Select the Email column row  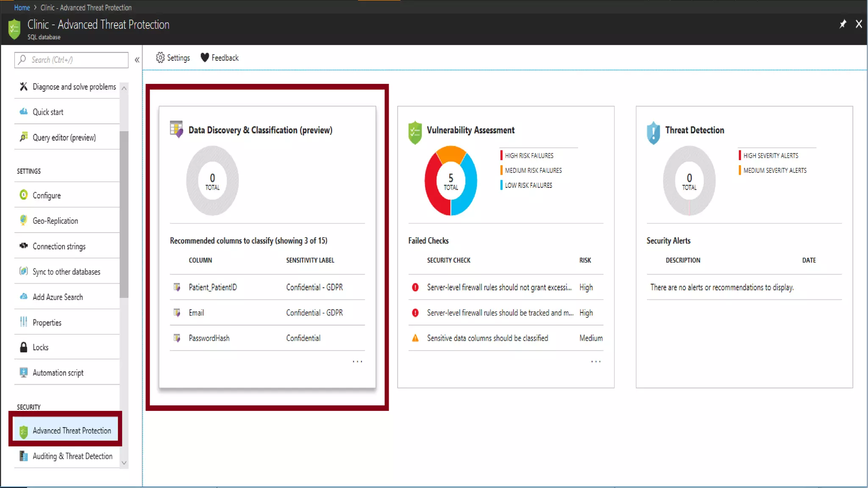pyautogui.click(x=267, y=313)
